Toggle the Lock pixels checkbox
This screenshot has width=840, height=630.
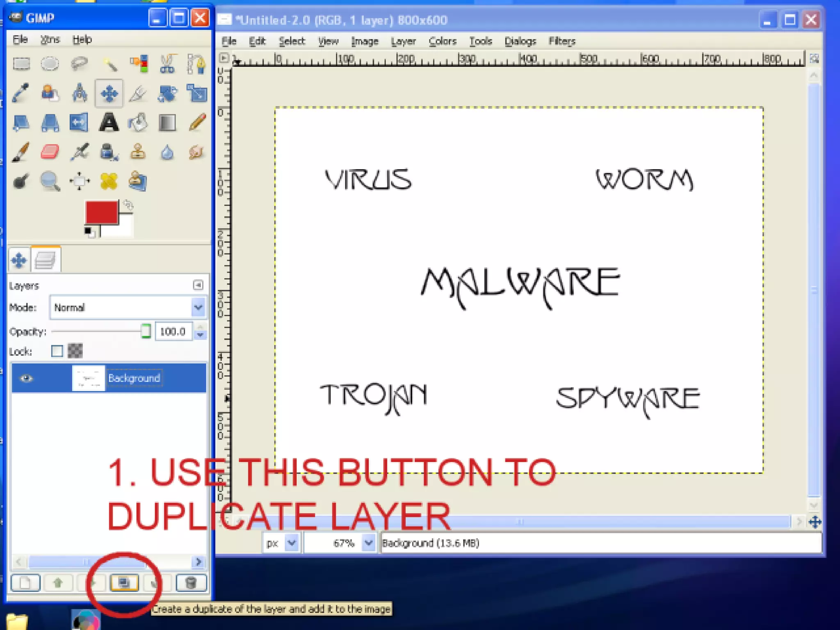[x=57, y=351]
